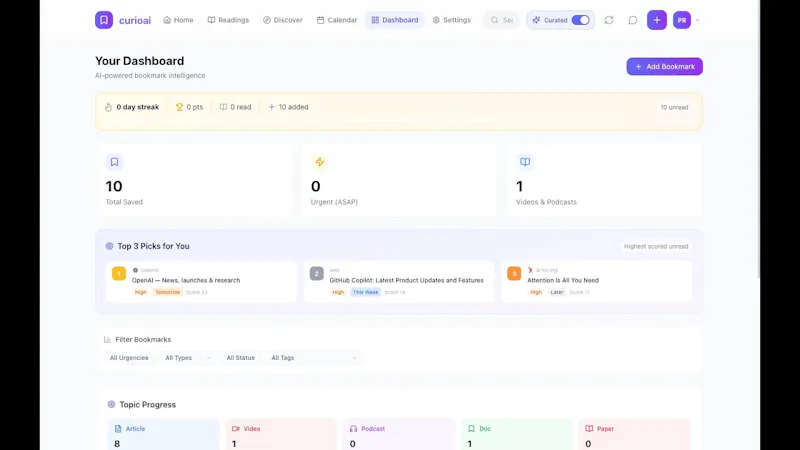800x450 pixels.
Task: Select the Paper topic card
Action: 634,435
